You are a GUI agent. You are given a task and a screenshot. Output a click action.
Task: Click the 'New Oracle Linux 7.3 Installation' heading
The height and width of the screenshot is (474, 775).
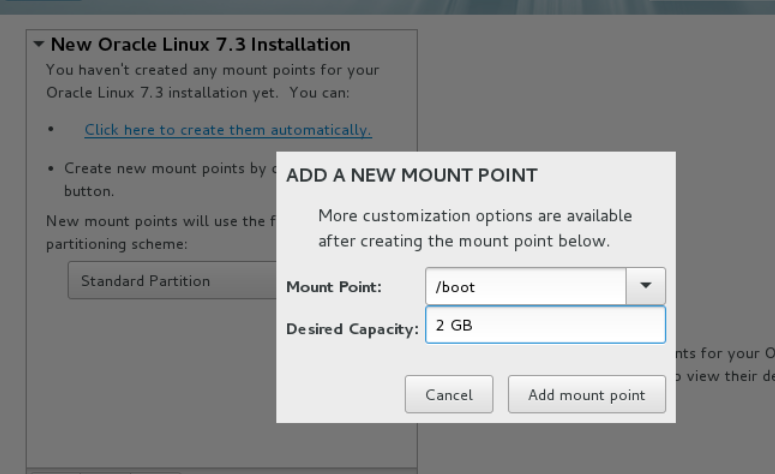pos(200,44)
